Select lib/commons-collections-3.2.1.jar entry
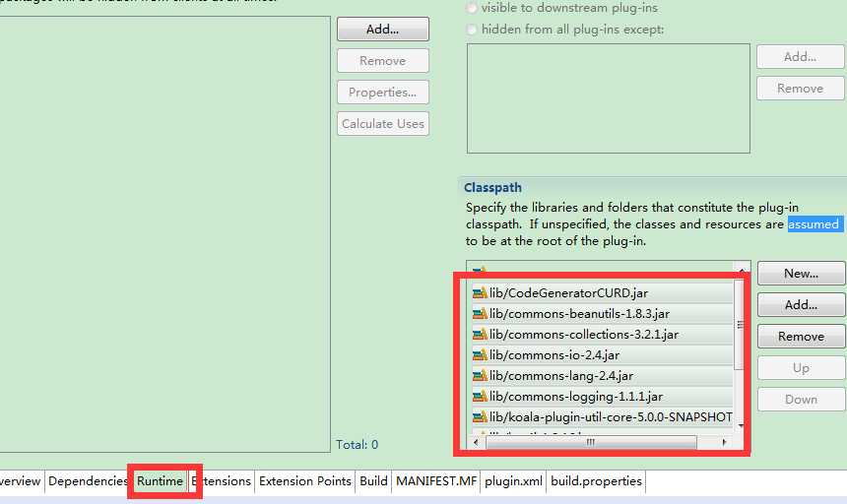This screenshot has height=504, width=847. (x=603, y=334)
